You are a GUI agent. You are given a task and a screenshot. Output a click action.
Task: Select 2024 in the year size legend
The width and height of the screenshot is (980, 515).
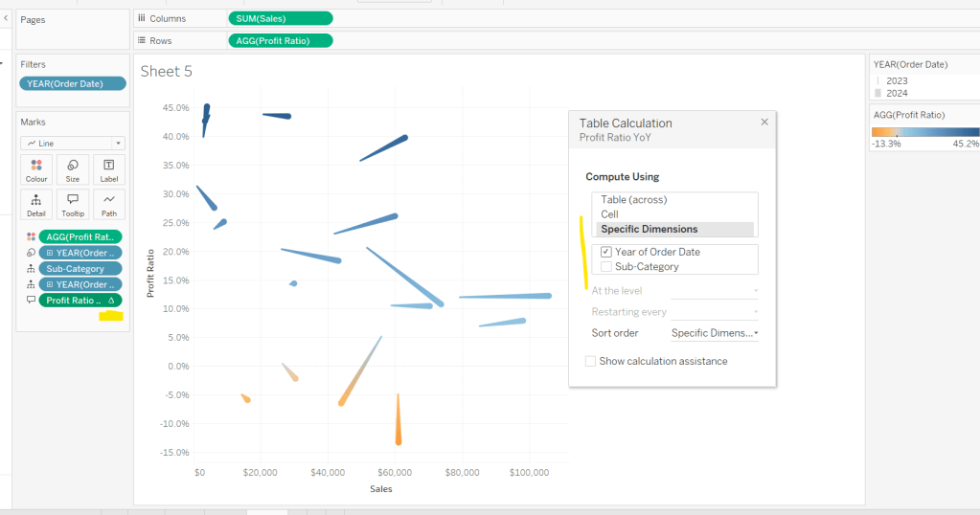(x=898, y=94)
